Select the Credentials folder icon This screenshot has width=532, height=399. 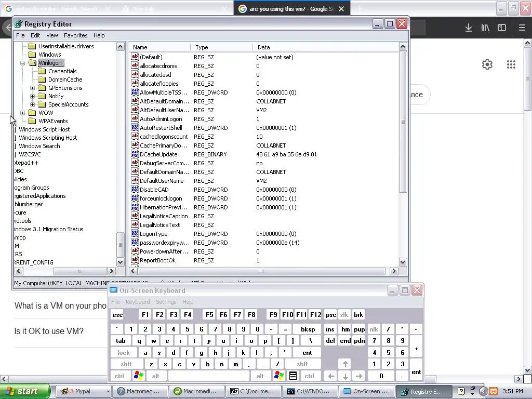[x=42, y=71]
